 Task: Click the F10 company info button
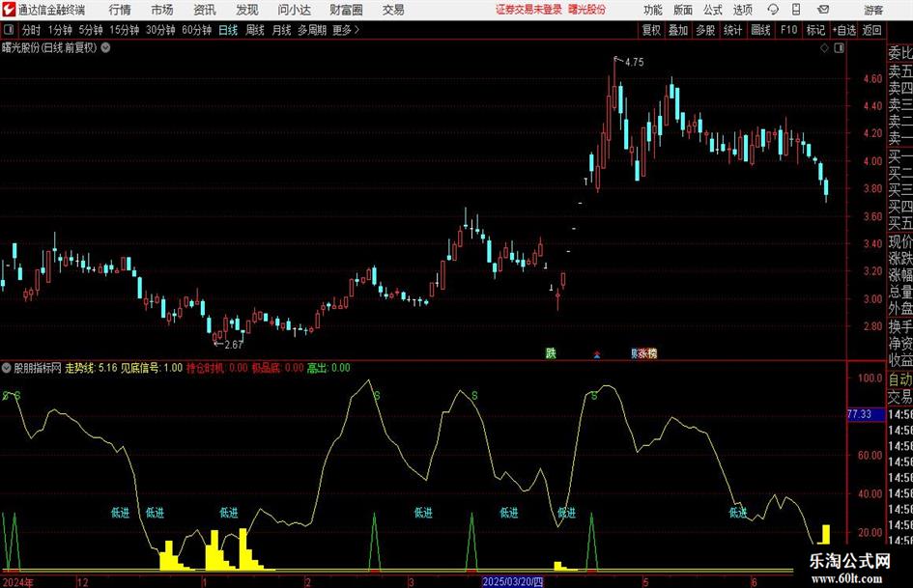(788, 30)
